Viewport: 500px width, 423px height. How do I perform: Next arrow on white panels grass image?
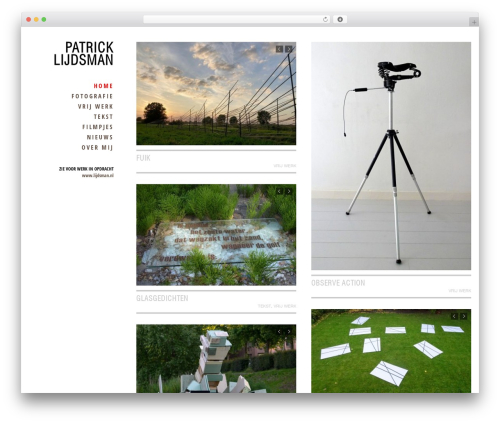[x=464, y=316]
